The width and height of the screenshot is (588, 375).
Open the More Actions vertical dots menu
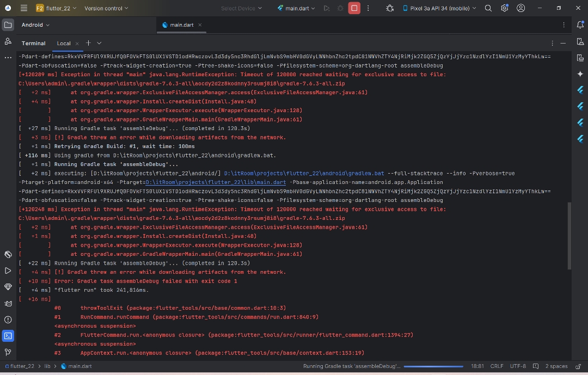[368, 8]
